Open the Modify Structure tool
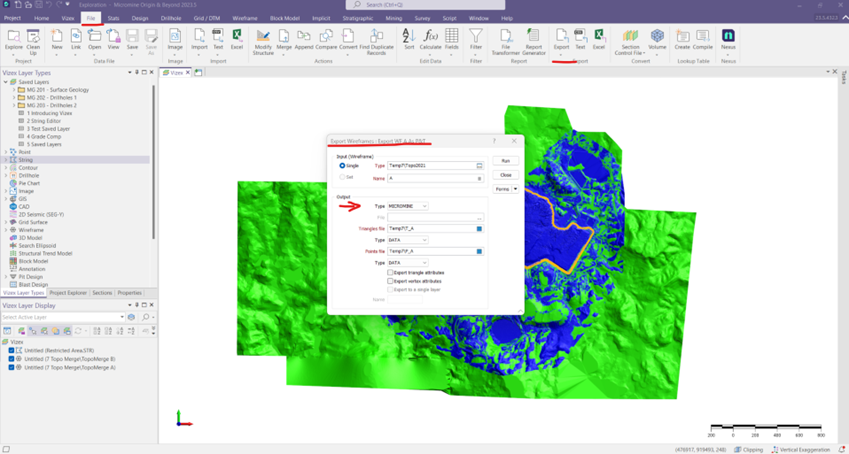This screenshot has height=454, width=849. click(x=263, y=37)
